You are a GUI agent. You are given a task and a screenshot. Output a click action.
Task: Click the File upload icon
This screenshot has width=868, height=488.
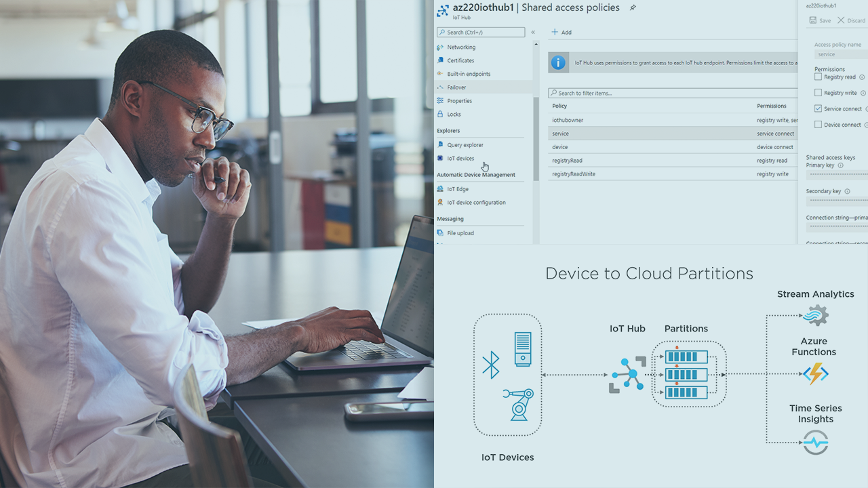[441, 233]
